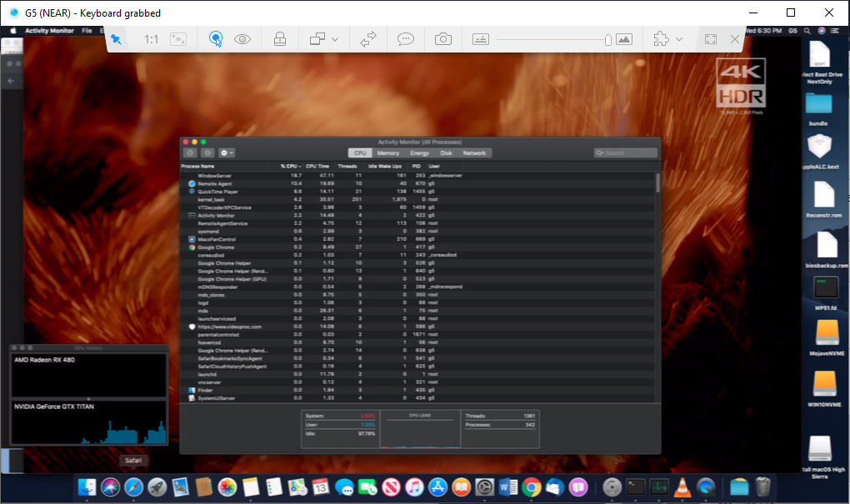Image resolution: width=850 pixels, height=504 pixels.
Task: Select the MacsFanControl process row
Action: (x=417, y=239)
